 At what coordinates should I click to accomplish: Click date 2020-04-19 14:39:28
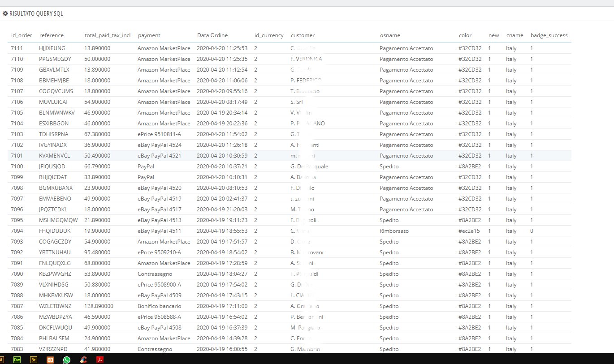pyautogui.click(x=222, y=338)
